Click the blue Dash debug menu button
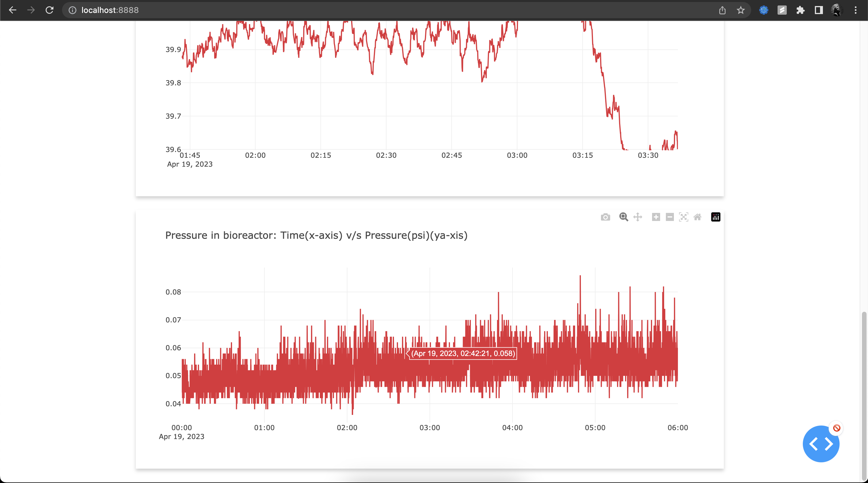868x483 pixels. 821,444
